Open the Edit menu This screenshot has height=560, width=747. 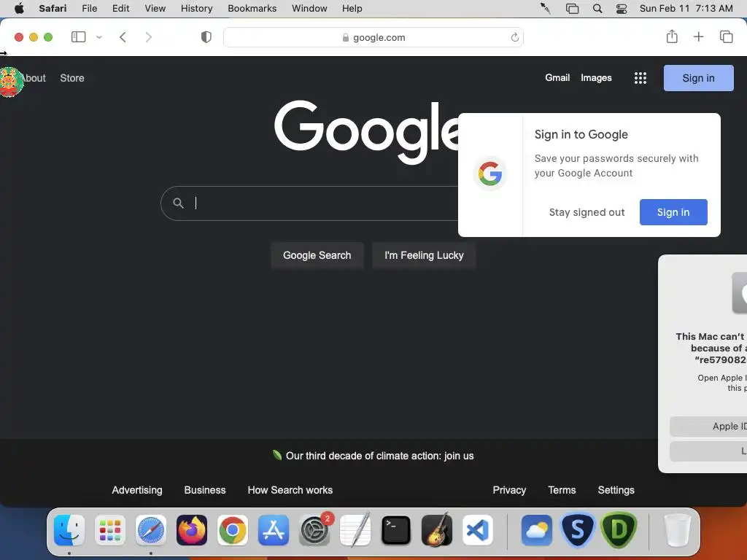pos(120,8)
